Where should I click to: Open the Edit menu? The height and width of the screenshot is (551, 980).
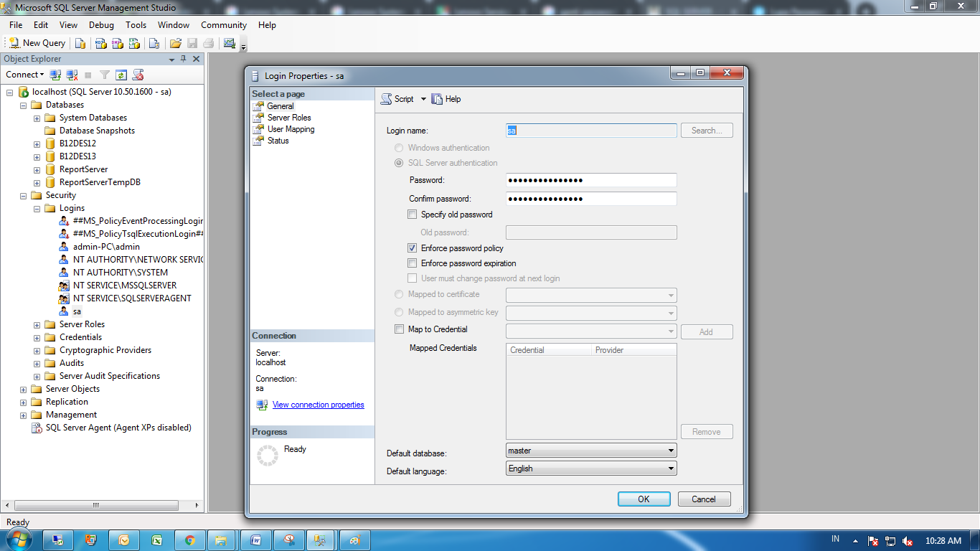(x=41, y=25)
